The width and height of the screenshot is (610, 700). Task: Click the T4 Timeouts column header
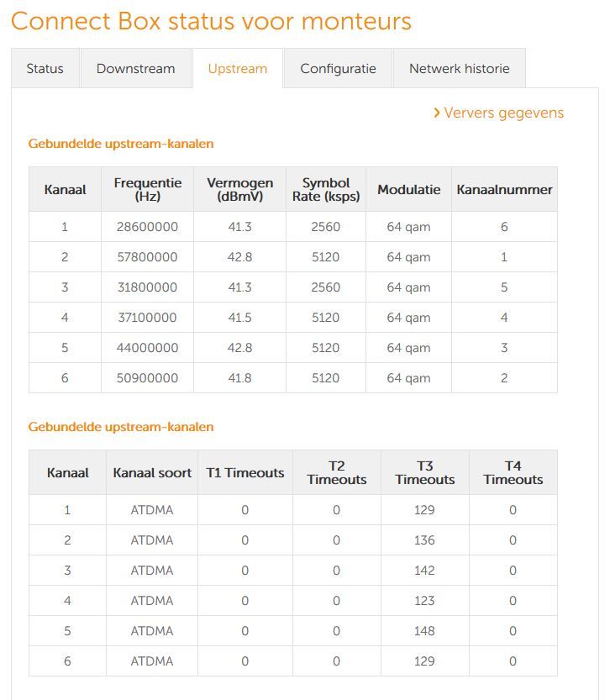513,472
